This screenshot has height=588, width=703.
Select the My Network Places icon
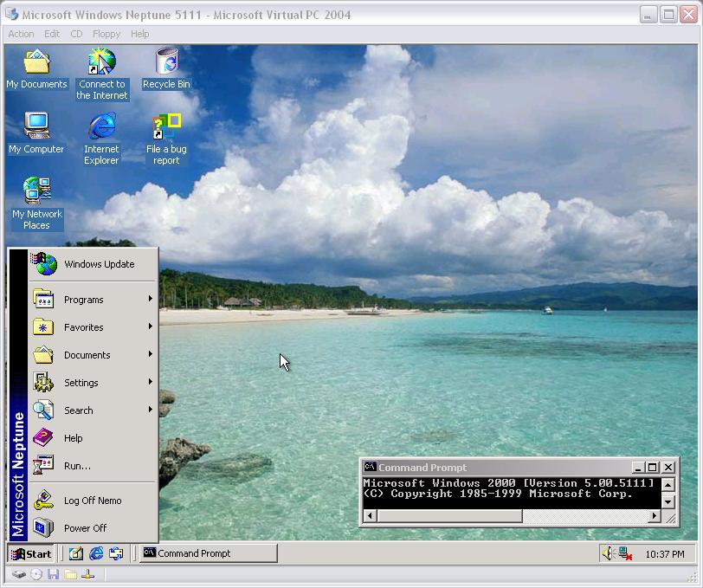(36, 204)
